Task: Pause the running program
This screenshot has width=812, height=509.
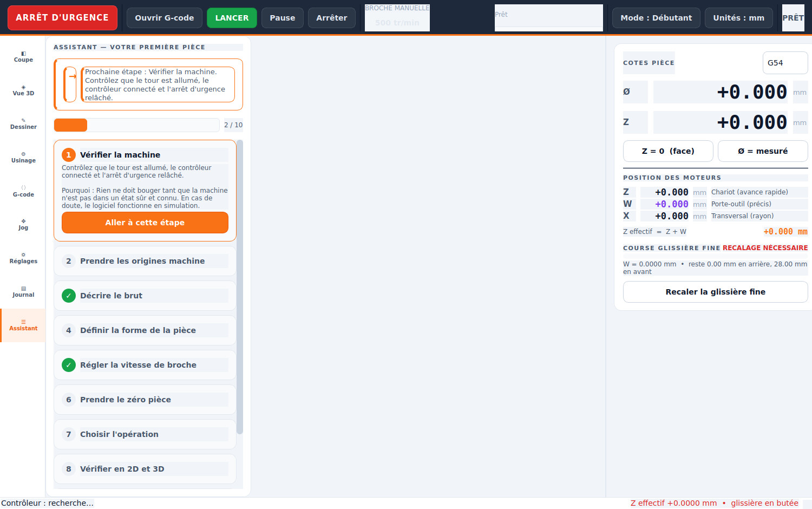Action: (x=283, y=18)
